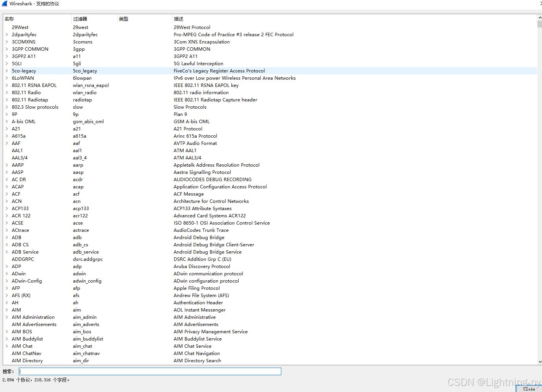This screenshot has height=392, width=542.
Task: Expand the AFP protocol node
Action: pyautogui.click(x=6, y=288)
